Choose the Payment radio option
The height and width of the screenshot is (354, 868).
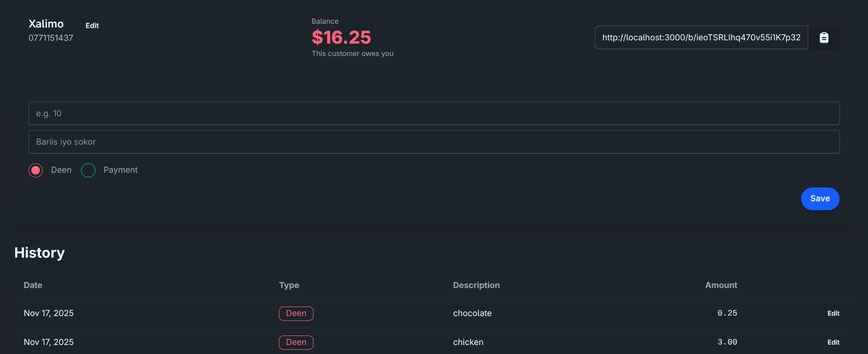click(88, 170)
